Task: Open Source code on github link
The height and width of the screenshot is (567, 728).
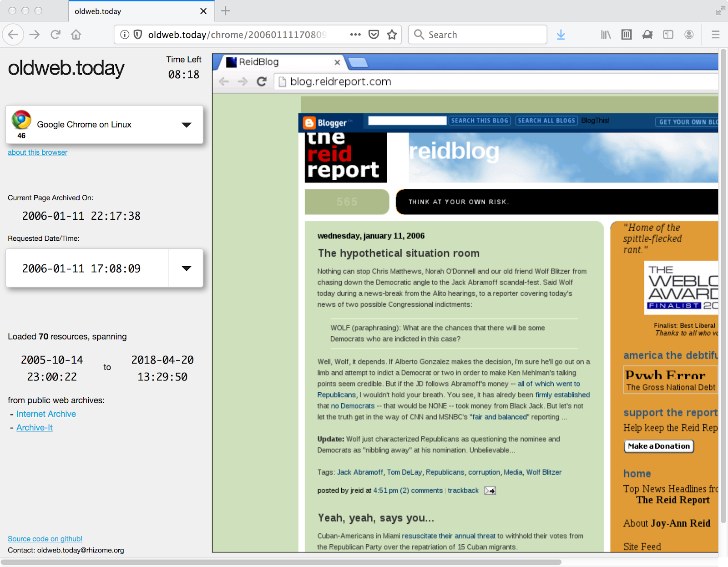Action: pyautogui.click(x=45, y=539)
